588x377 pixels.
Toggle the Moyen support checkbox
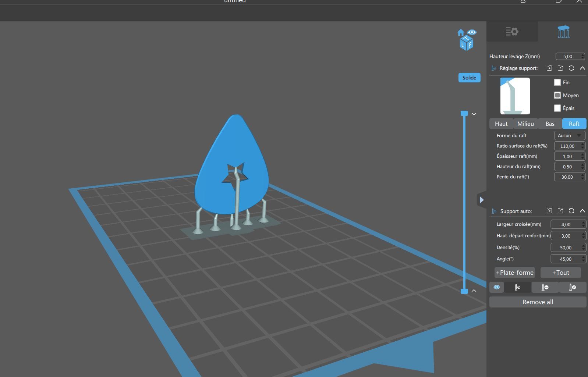557,95
